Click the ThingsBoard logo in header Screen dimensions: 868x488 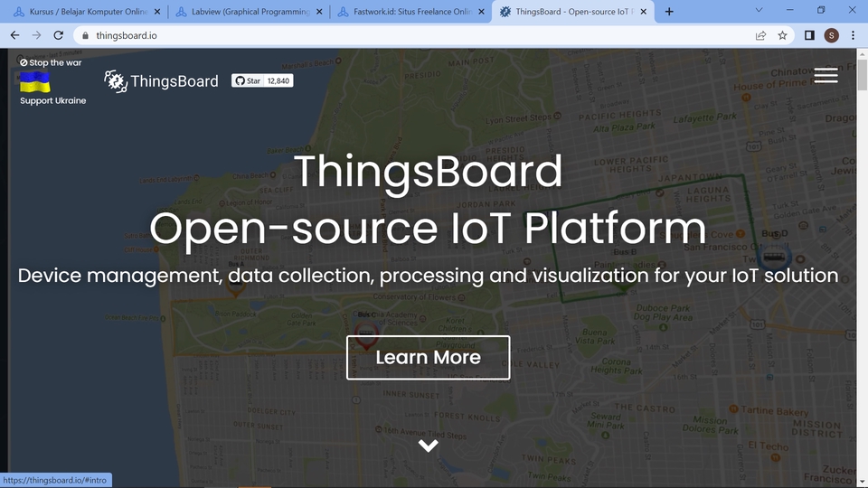[x=161, y=81]
